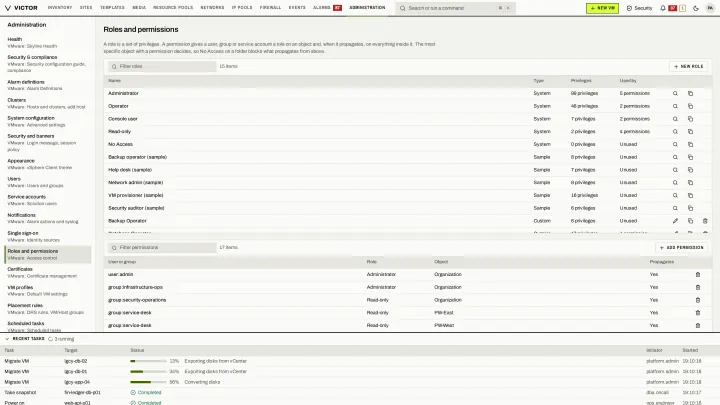View details of the No Access role
720x405 pixels.
point(675,144)
